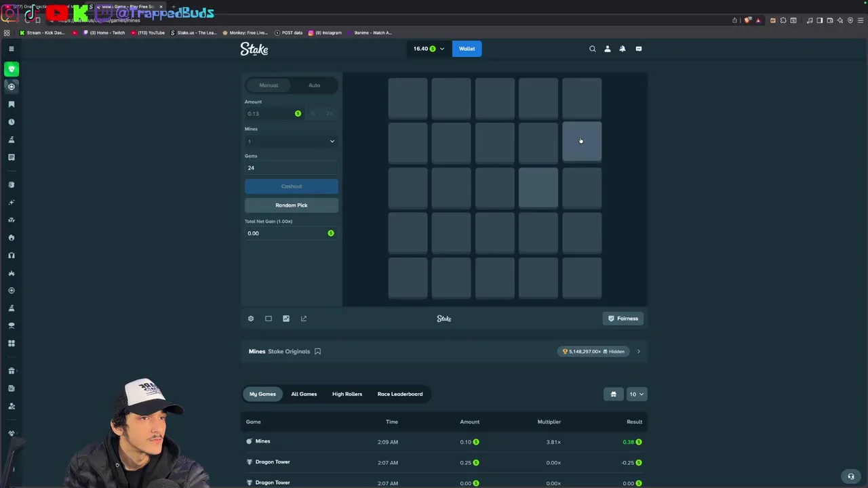Expand the Mines count dropdown
The image size is (868, 488).
point(291,141)
